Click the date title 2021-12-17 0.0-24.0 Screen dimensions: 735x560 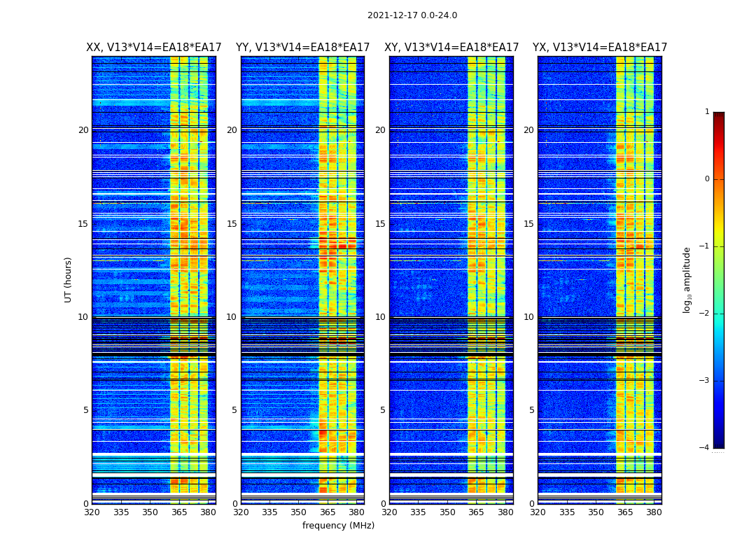412,15
